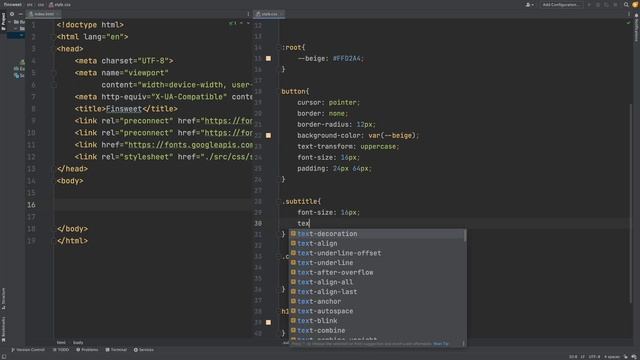
Task: Choose the text-anchor suggestion
Action: [377, 302]
